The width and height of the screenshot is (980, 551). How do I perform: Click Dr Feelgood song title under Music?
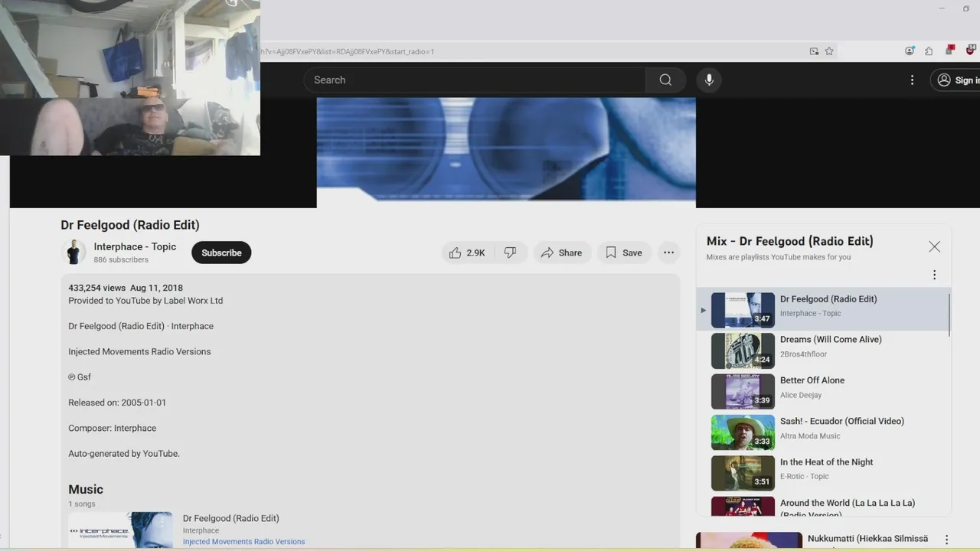230,518
